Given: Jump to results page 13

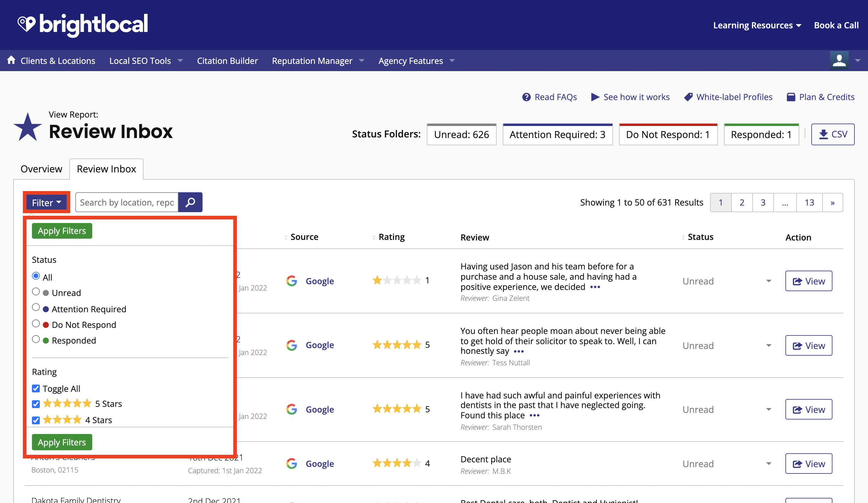Looking at the screenshot, I should (x=809, y=203).
